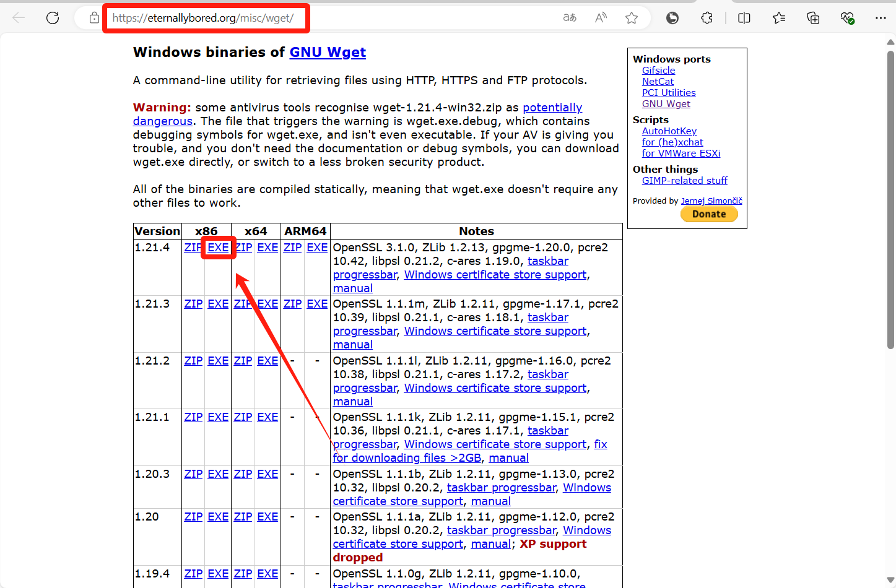Add page to favorites with star icon
The width and height of the screenshot is (896, 588).
click(x=632, y=18)
